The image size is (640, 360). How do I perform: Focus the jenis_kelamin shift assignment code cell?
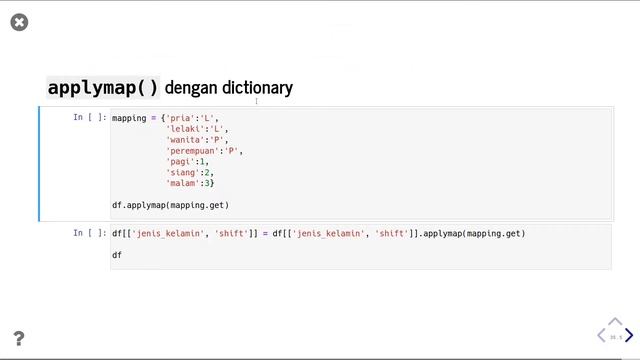pos(361,247)
